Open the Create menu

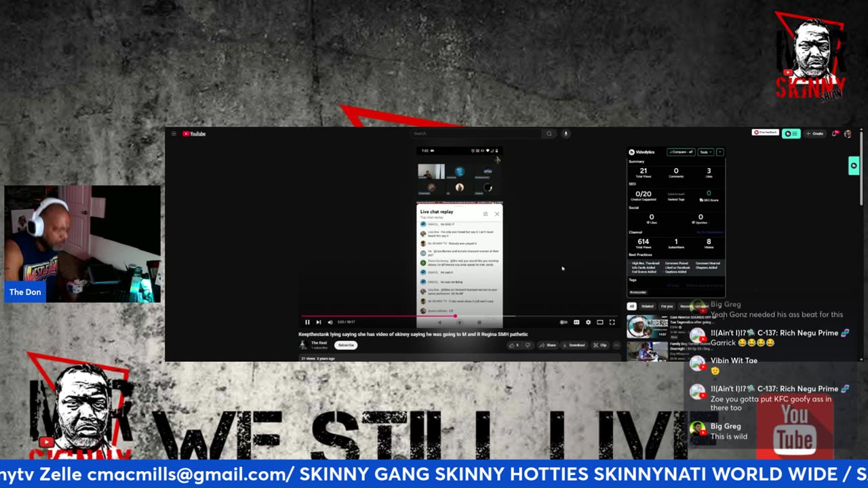(x=814, y=134)
